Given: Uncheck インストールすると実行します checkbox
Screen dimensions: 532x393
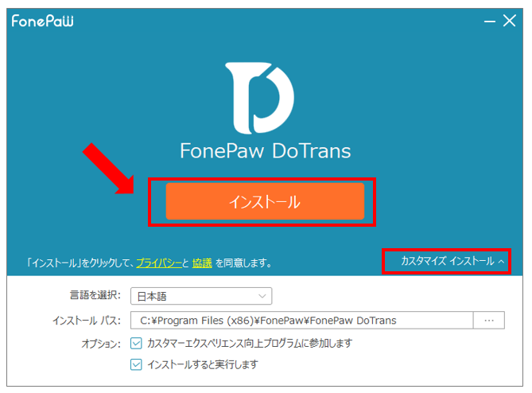Looking at the screenshot, I should tap(136, 365).
